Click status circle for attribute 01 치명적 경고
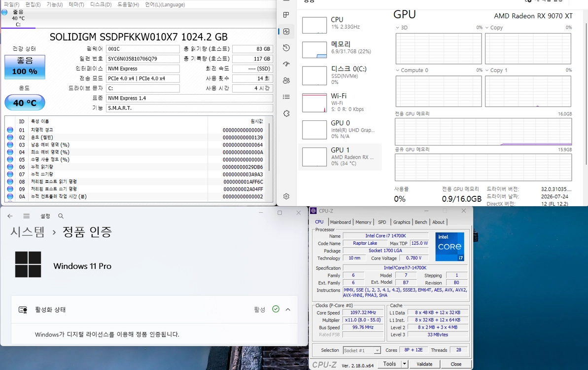588x370 pixels. tap(10, 130)
